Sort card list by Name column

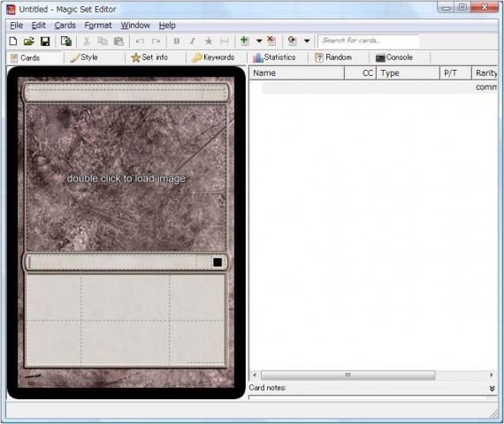297,73
